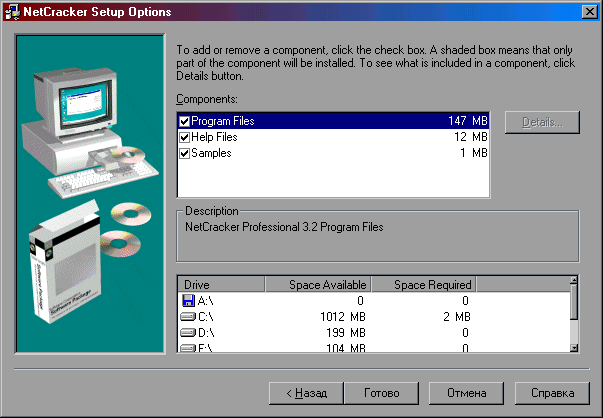Select the C:\ drive label
The height and width of the screenshot is (418, 603).
tap(206, 317)
